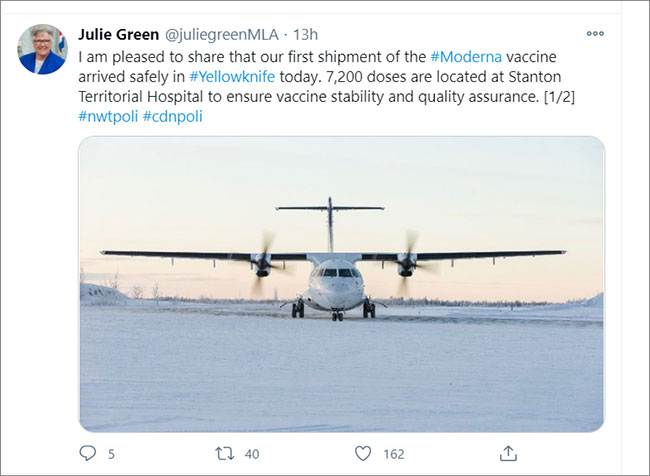Follow the #Moderna hashtag
The height and width of the screenshot is (476, 650).
466,56
